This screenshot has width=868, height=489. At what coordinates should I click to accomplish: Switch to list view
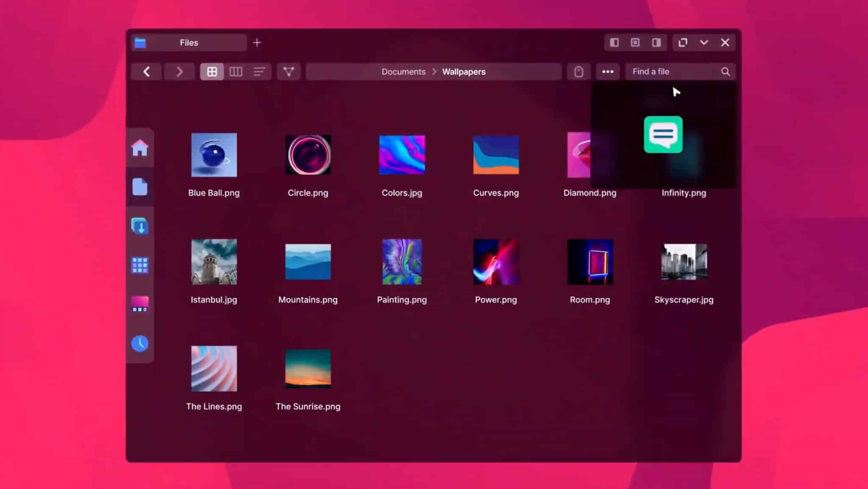(x=260, y=71)
